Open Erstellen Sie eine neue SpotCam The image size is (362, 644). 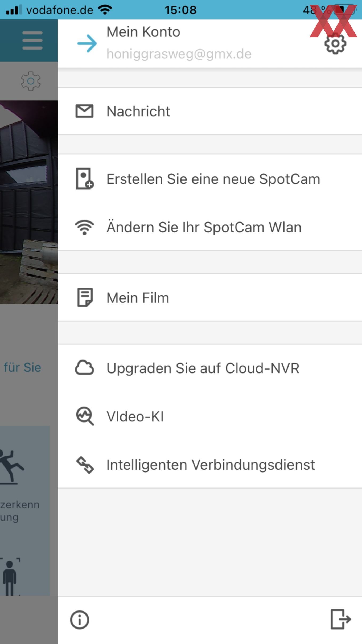point(210,179)
